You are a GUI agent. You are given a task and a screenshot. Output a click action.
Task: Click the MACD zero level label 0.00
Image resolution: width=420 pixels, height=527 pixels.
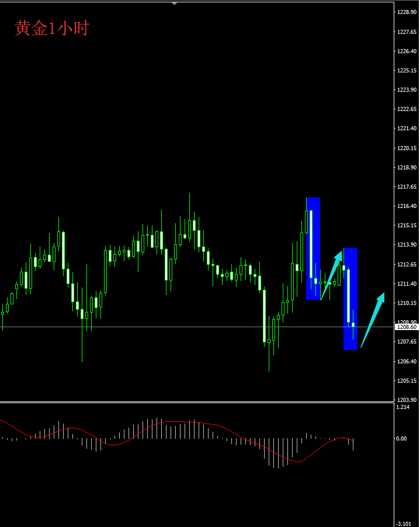[x=401, y=439]
